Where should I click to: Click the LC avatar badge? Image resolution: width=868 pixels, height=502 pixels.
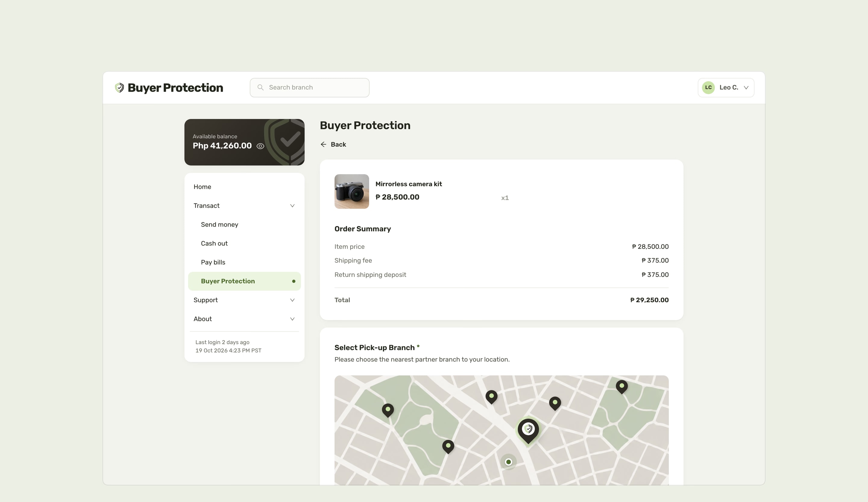tap(708, 87)
